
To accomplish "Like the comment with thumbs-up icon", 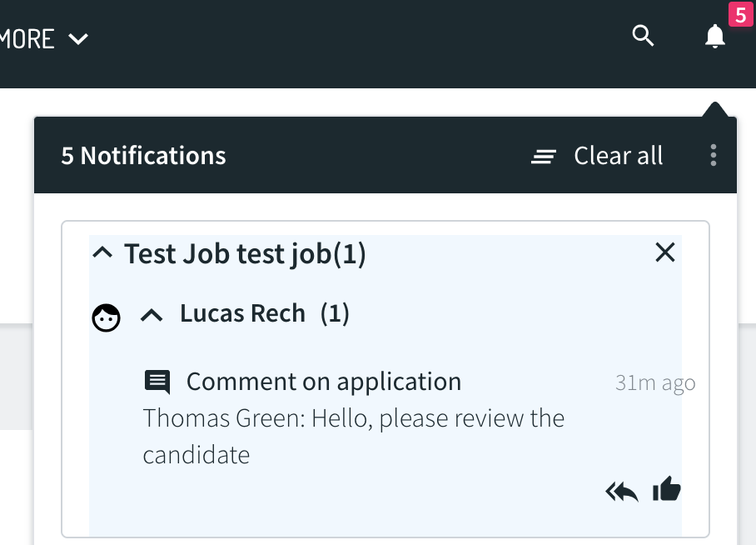I will pos(666,488).
